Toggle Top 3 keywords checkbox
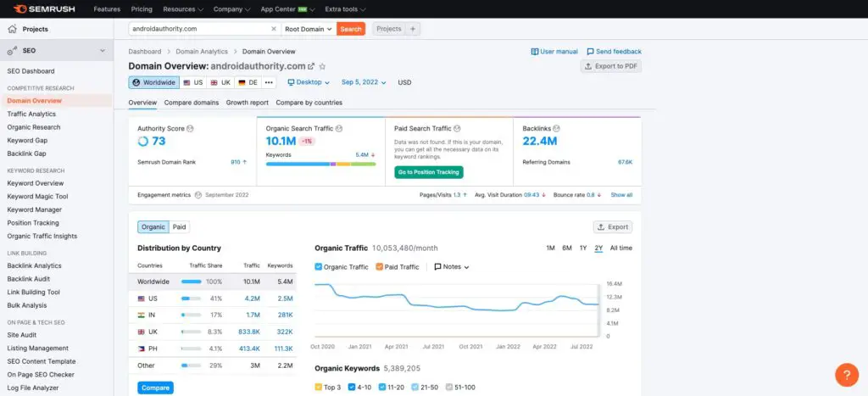Screen dimensions: 868x396 coord(319,388)
